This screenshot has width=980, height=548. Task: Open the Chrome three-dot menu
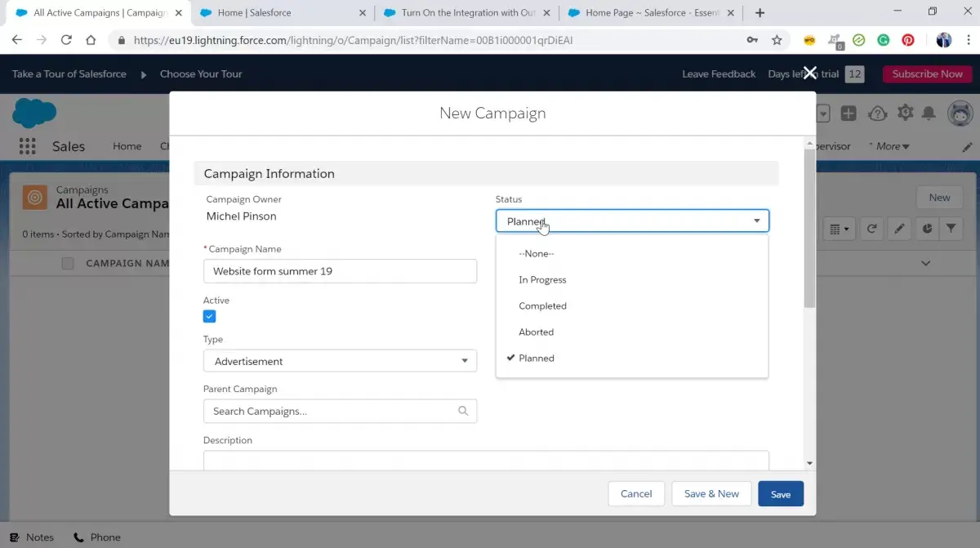[x=967, y=40]
